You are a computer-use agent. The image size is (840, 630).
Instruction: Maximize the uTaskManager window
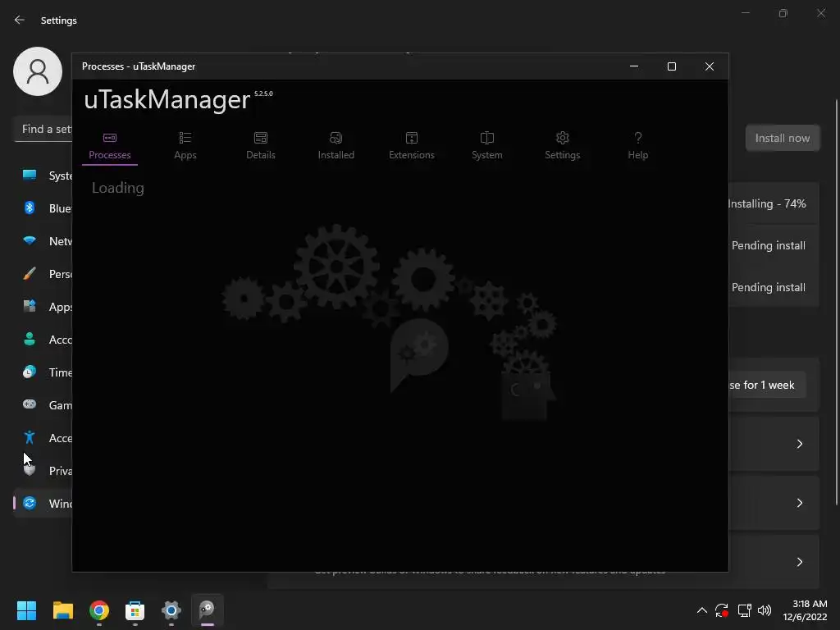[672, 66]
